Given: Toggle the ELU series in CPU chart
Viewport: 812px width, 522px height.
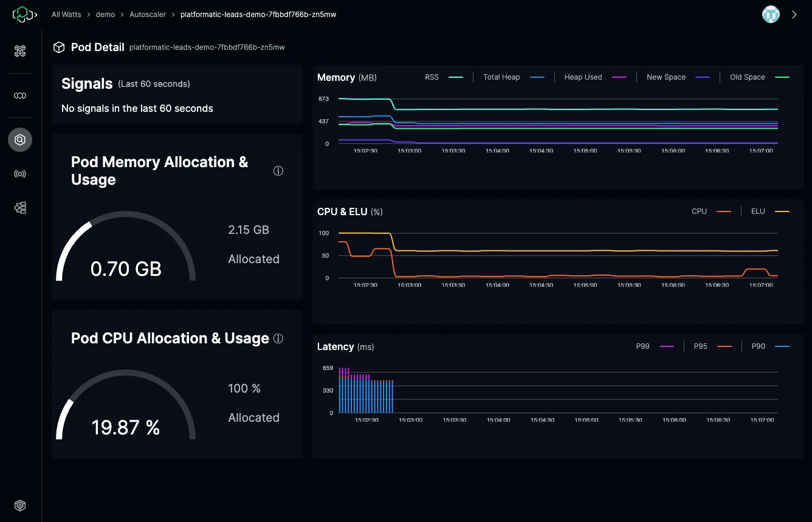Looking at the screenshot, I should [769, 211].
